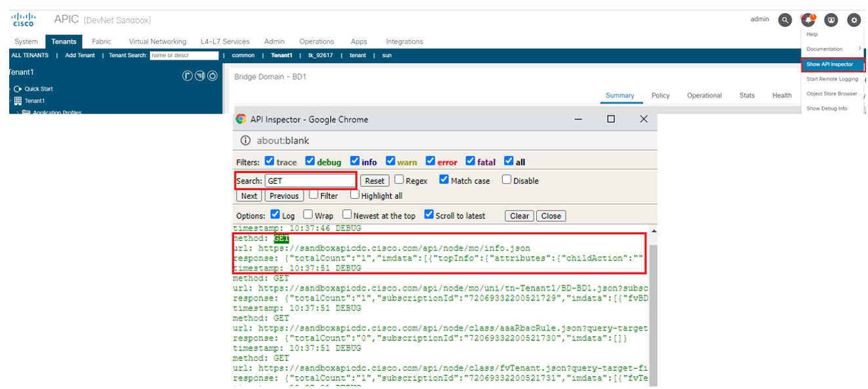Toggle the info filter checkbox
868x389 pixels.
[355, 161]
